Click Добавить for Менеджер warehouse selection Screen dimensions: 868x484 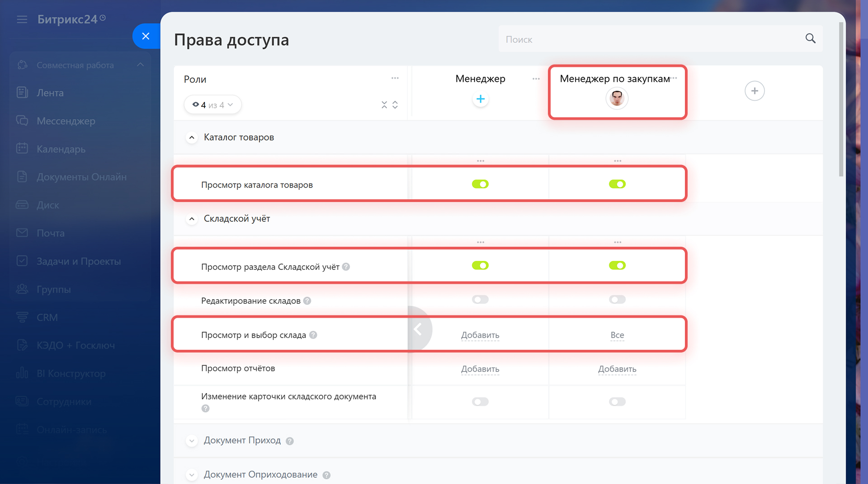point(480,335)
